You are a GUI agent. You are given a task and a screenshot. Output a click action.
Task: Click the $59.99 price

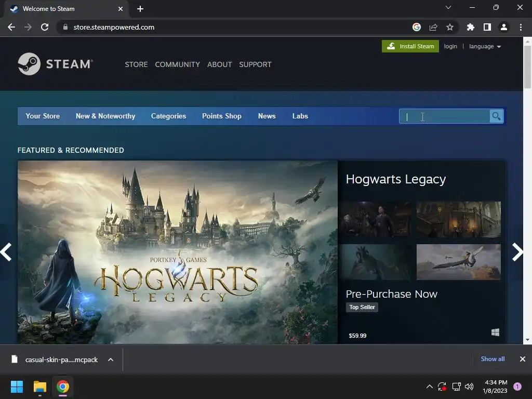tap(357, 336)
